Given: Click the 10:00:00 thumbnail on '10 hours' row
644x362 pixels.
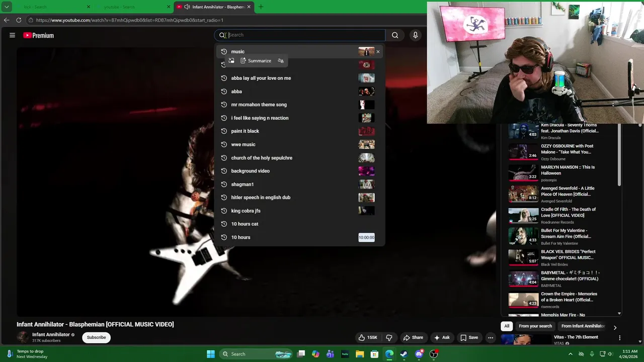Looking at the screenshot, I should point(366,237).
